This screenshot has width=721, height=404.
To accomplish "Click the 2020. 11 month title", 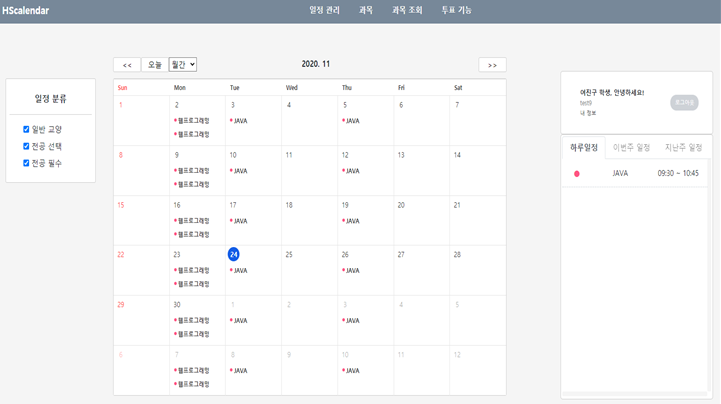I will pos(315,64).
